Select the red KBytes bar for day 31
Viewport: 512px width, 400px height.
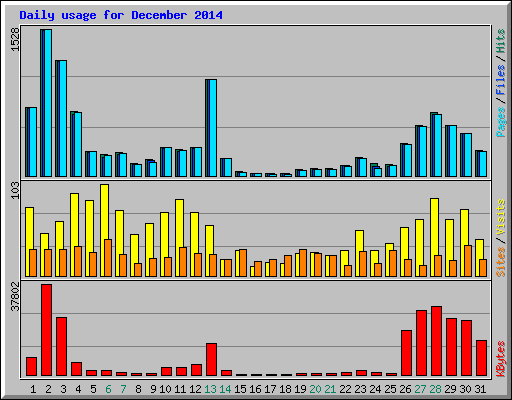pyautogui.click(x=482, y=358)
